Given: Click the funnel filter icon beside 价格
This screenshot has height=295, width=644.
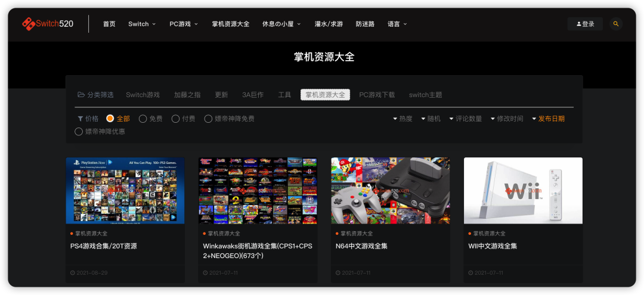Looking at the screenshot, I should (x=80, y=119).
